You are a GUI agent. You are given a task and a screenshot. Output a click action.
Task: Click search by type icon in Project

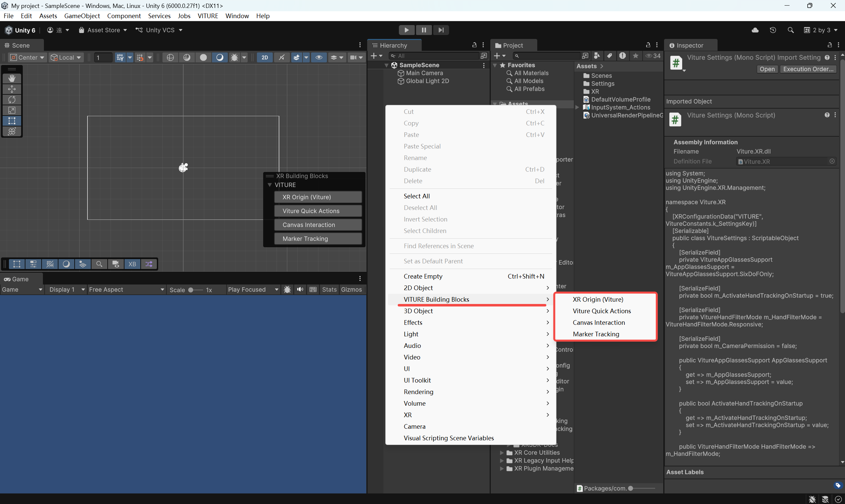point(597,56)
